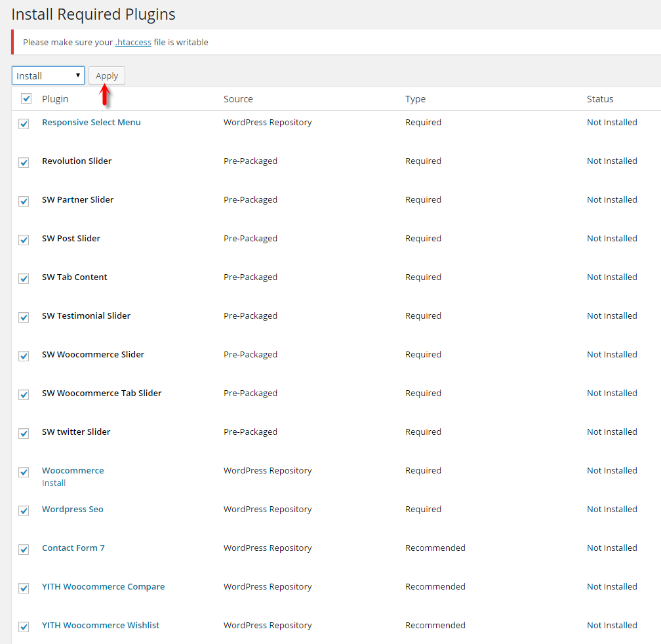
Task: Click Required type for SW Post Slider
Action: (423, 239)
